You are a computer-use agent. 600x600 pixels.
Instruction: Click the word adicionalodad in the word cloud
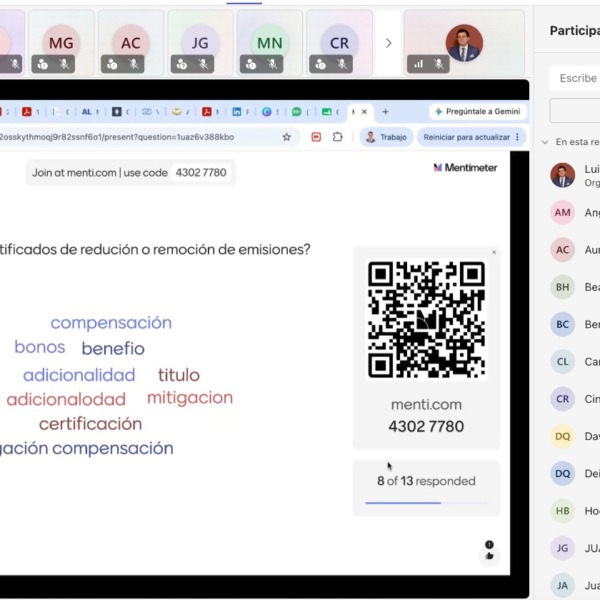click(66, 399)
